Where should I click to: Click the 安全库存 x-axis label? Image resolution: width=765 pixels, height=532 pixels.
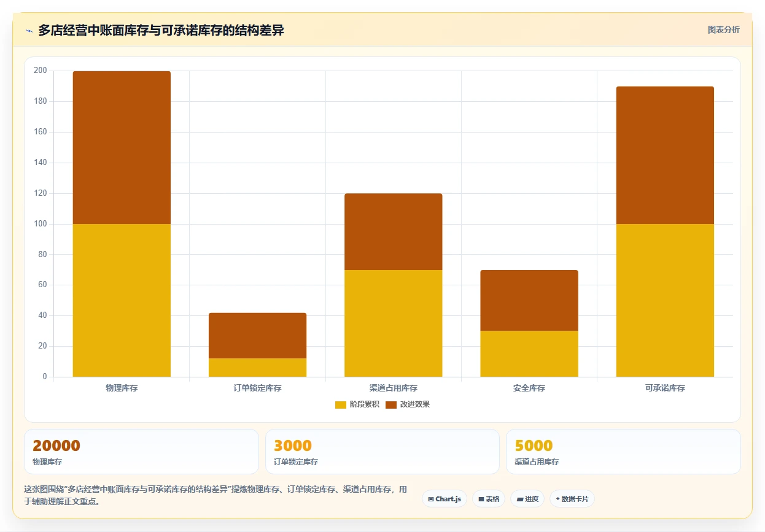click(x=529, y=388)
